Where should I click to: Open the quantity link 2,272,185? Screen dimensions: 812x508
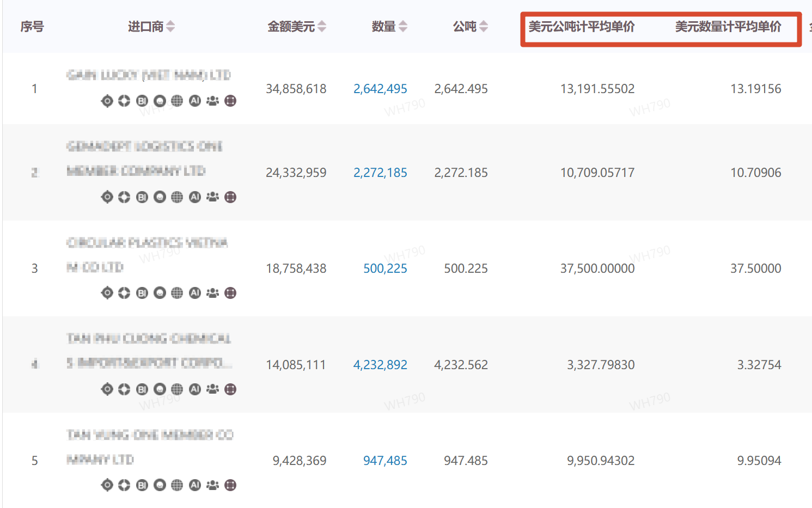point(380,173)
